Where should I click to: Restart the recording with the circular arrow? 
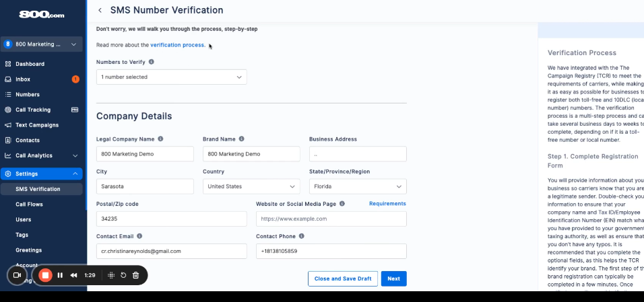(123, 275)
